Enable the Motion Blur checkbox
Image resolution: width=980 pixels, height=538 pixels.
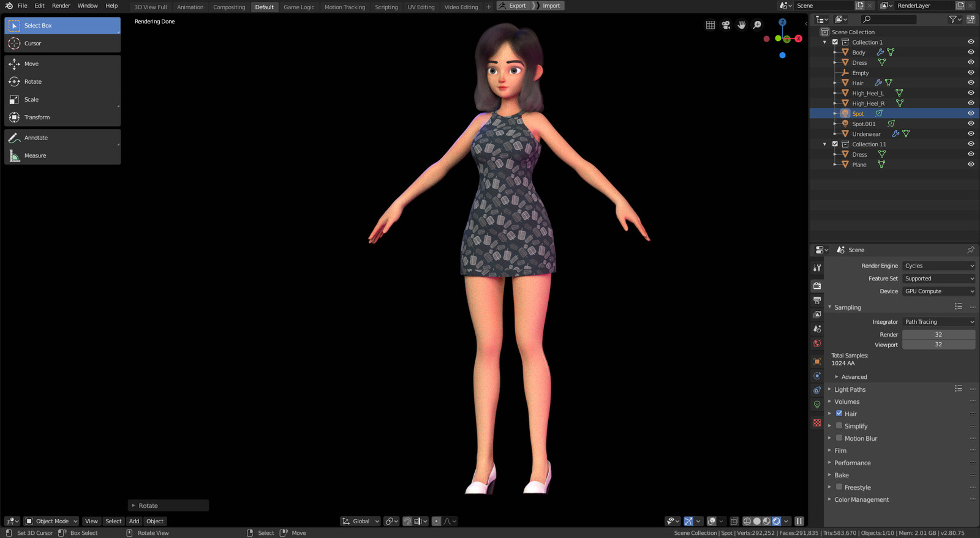pos(839,438)
